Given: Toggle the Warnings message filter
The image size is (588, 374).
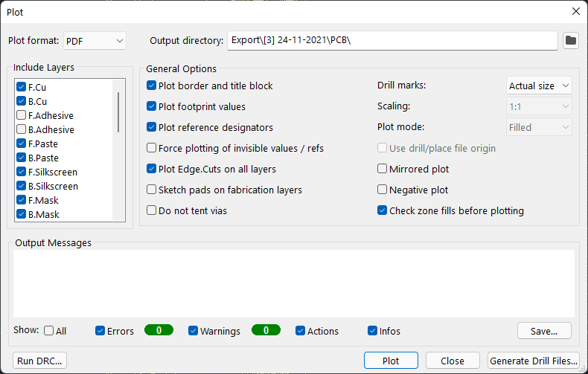Looking at the screenshot, I should (193, 331).
